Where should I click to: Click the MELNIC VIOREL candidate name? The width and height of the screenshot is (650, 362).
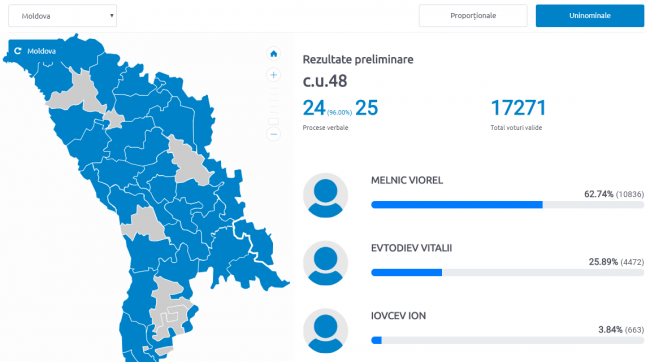[x=407, y=180]
